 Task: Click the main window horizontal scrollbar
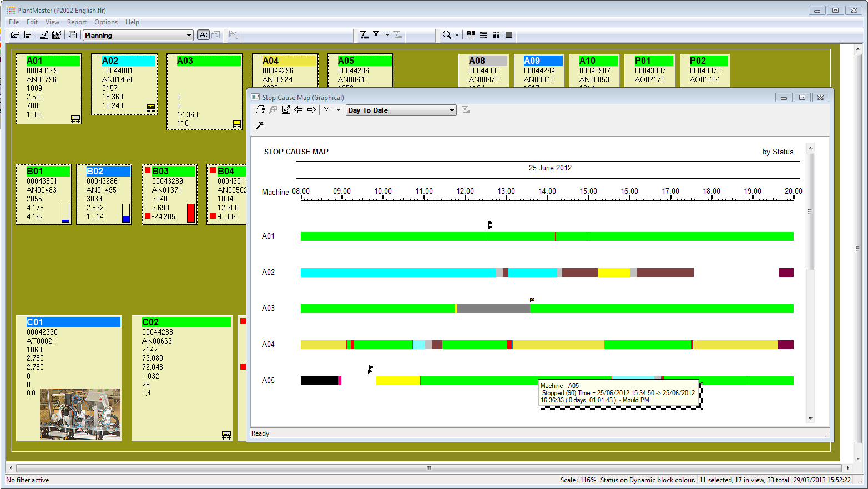(428, 468)
